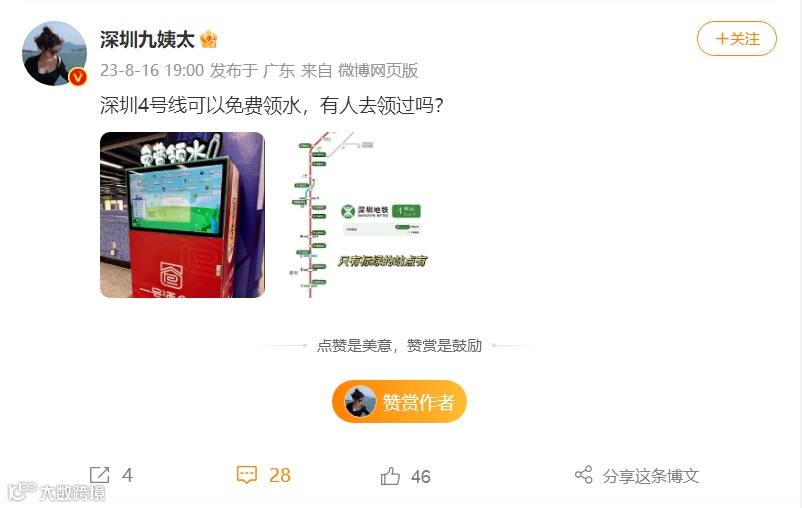802x508 pixels.
Task: Click the share nodes icon
Action: [x=584, y=475]
